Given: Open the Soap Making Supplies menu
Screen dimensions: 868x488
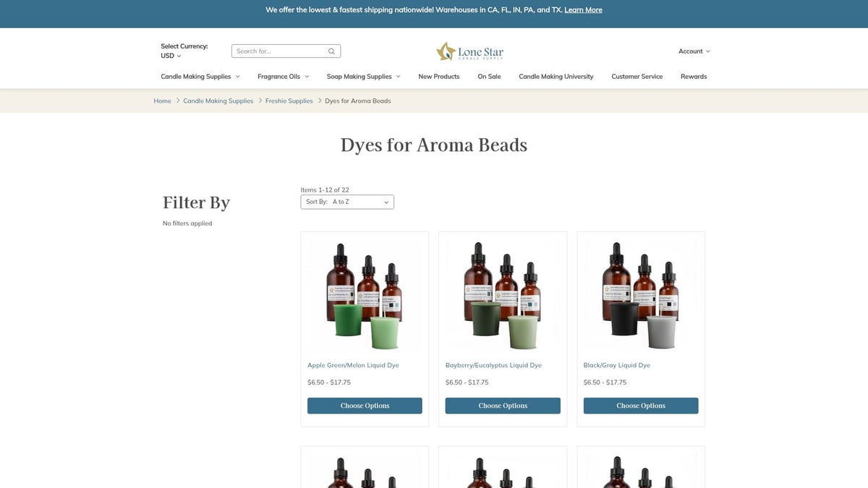Looking at the screenshot, I should (x=363, y=77).
